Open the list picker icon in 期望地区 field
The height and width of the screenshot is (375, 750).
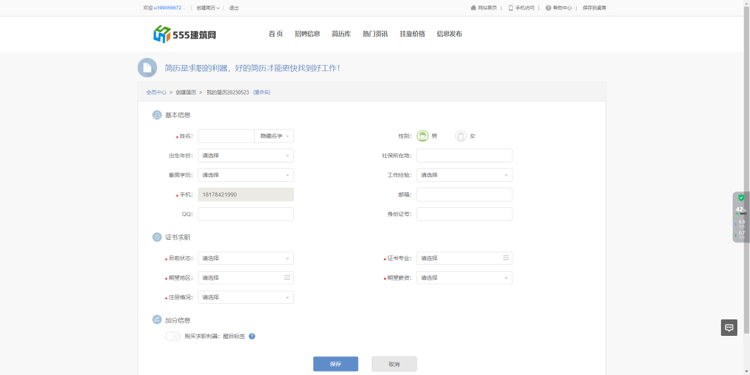click(287, 277)
